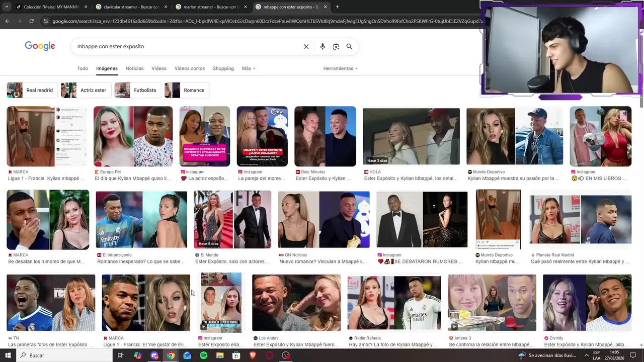Open the Videos tab
Image resolution: width=644 pixels, height=362 pixels.
[159, 68]
